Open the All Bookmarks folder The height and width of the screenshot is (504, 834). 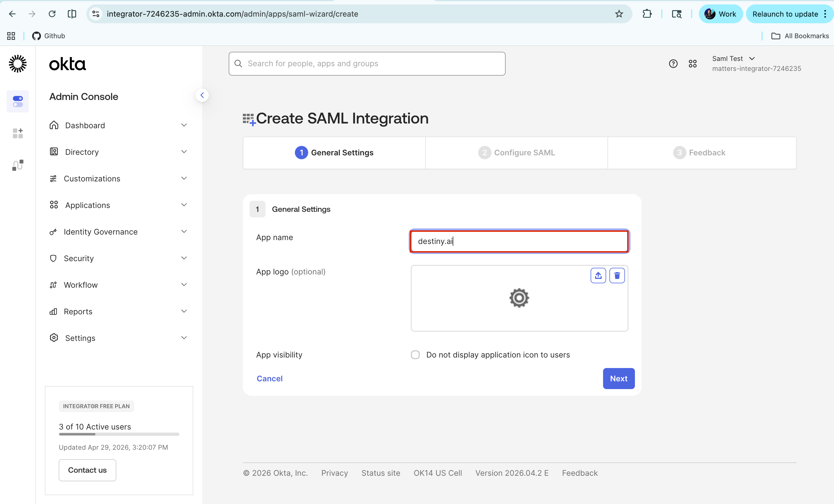(800, 36)
